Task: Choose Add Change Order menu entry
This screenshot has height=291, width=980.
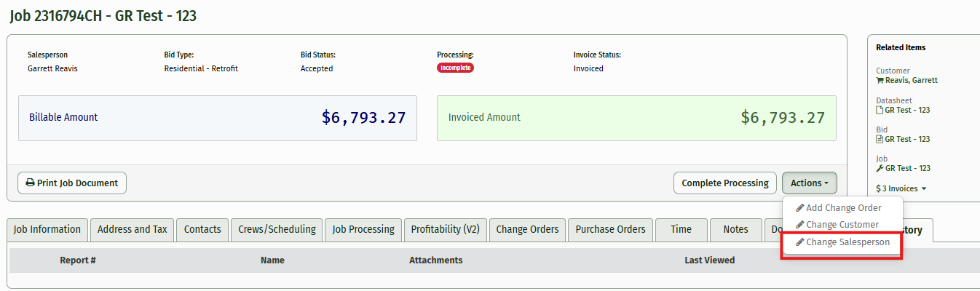Action: click(x=843, y=208)
